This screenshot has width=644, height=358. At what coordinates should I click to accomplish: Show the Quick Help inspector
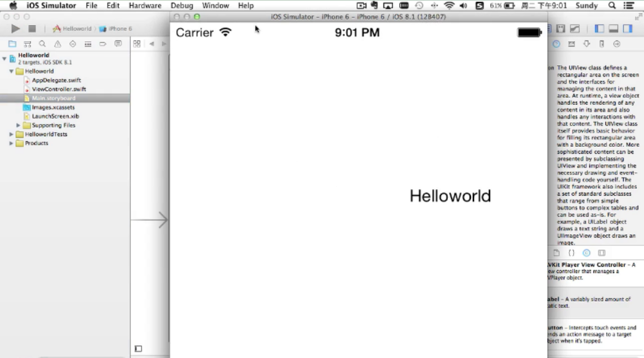556,44
